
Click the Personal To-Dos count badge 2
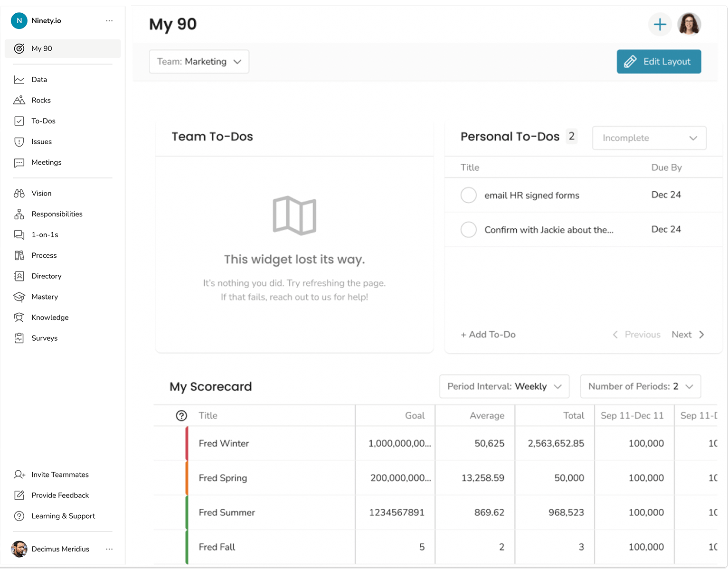[x=572, y=137]
